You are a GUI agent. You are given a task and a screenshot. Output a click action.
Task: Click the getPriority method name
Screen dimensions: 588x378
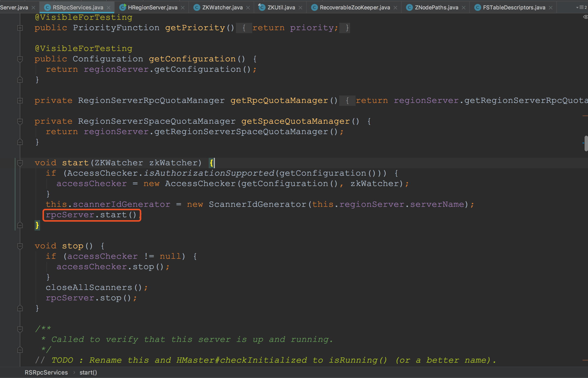195,28
